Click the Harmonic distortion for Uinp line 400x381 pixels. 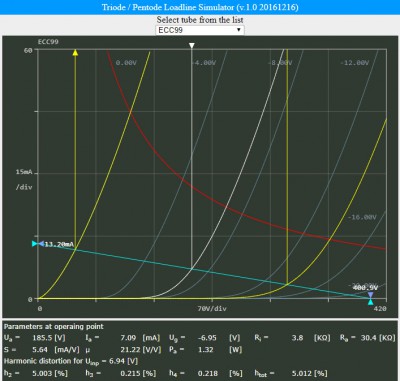[71, 361]
